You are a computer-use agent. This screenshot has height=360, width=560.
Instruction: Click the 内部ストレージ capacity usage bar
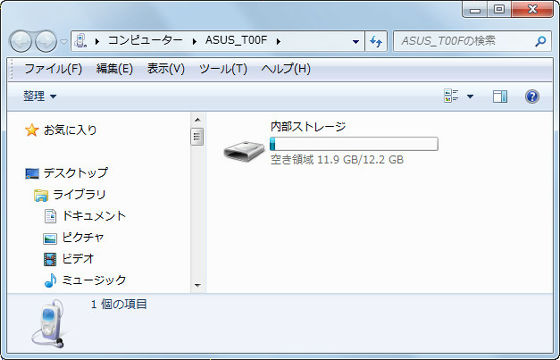(x=354, y=144)
